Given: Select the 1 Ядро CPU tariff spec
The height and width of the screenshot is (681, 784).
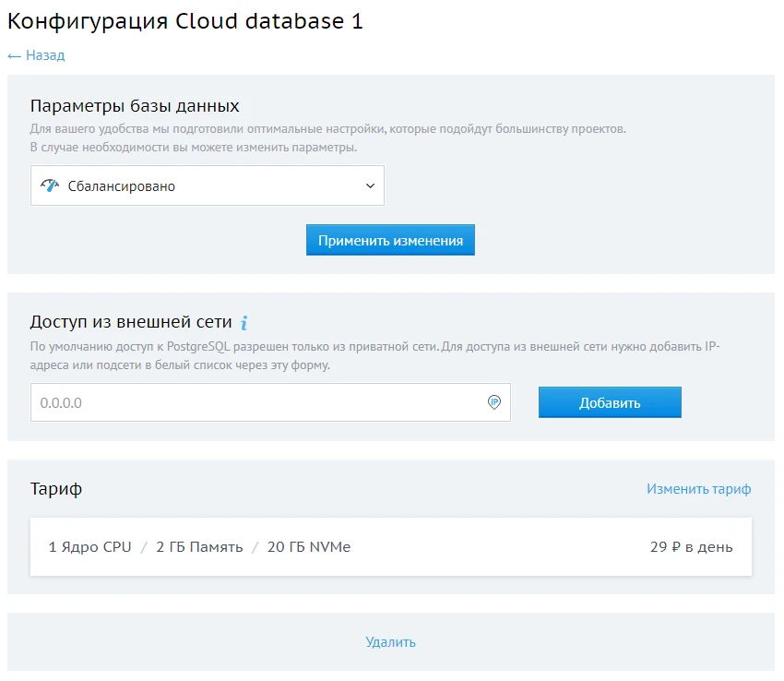Looking at the screenshot, I should pos(90,547).
